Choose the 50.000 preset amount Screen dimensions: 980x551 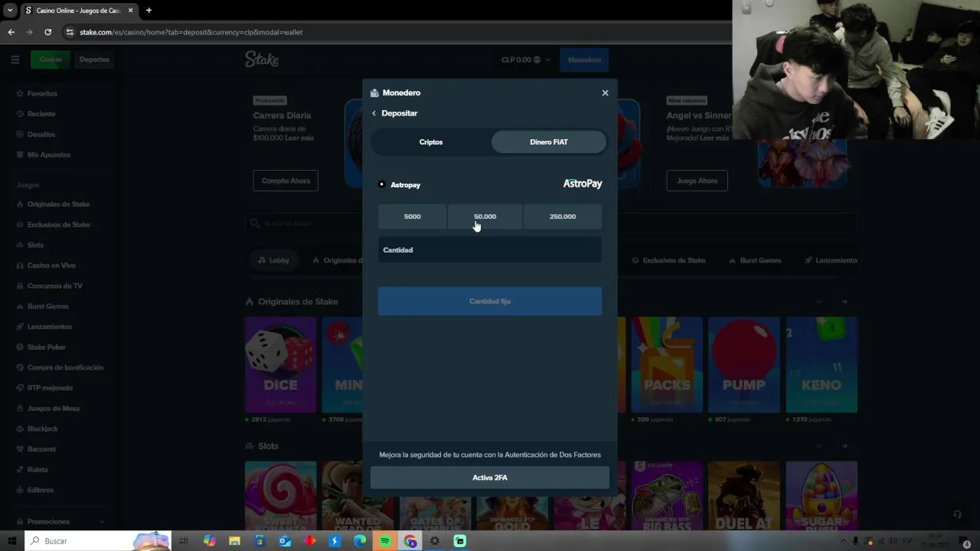point(485,217)
